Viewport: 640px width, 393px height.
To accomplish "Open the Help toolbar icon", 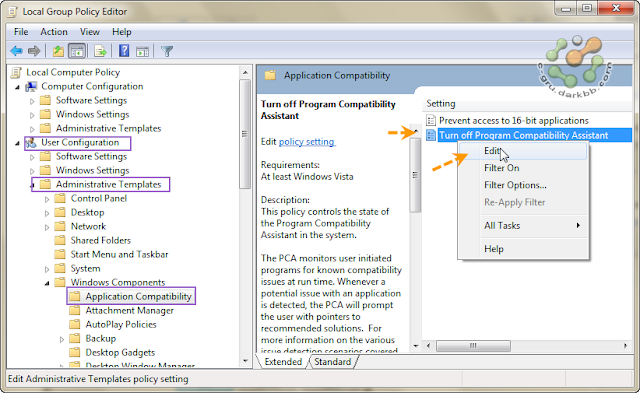I will (x=124, y=51).
